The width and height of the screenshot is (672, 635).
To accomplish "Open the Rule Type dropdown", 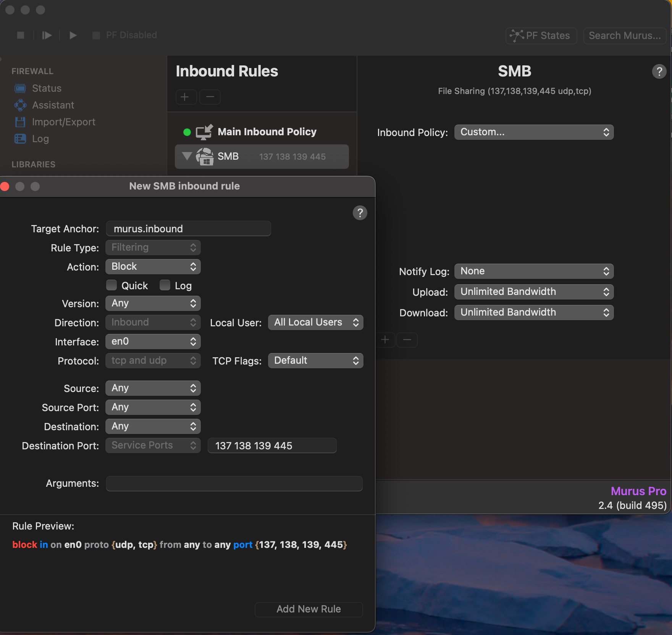I will pyautogui.click(x=153, y=248).
